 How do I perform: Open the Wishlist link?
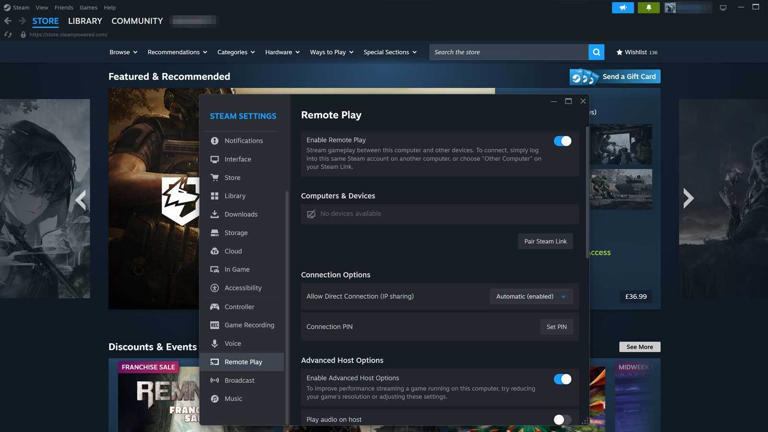pyautogui.click(x=637, y=52)
